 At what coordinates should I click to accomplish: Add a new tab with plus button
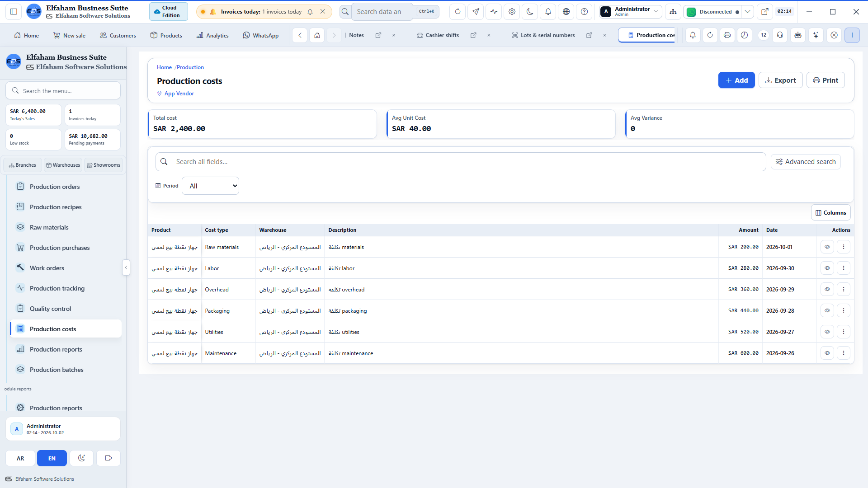852,35
